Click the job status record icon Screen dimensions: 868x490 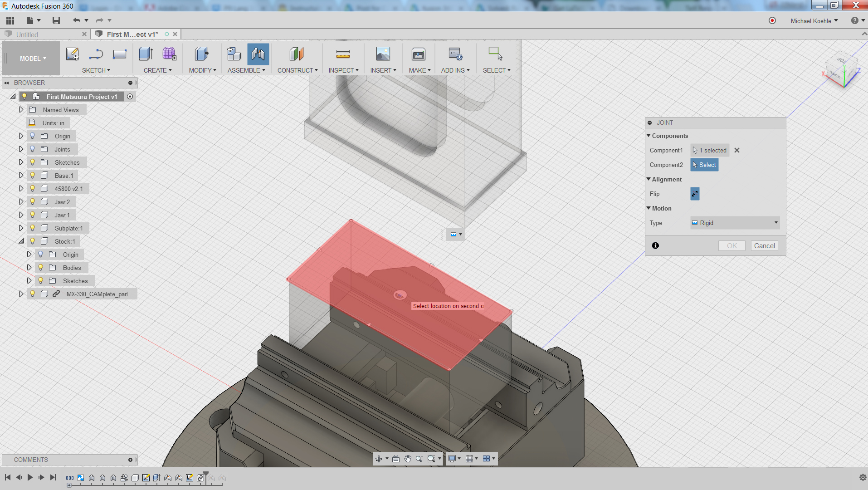[x=772, y=20]
